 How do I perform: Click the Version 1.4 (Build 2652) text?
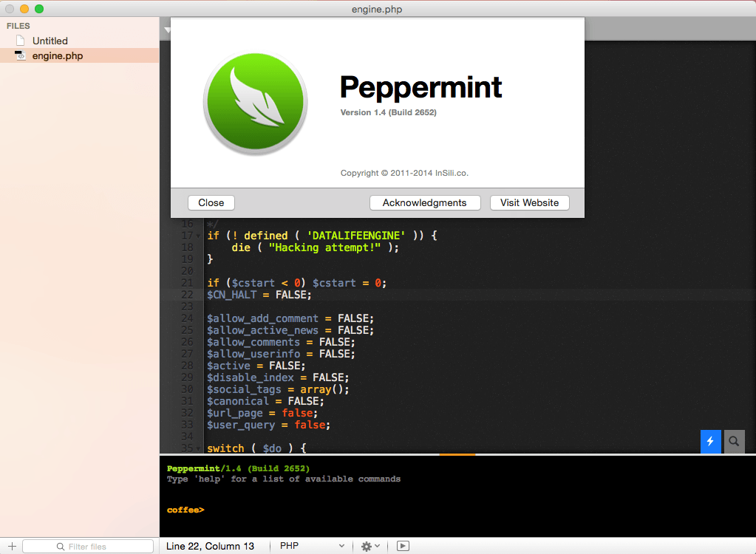pos(389,112)
